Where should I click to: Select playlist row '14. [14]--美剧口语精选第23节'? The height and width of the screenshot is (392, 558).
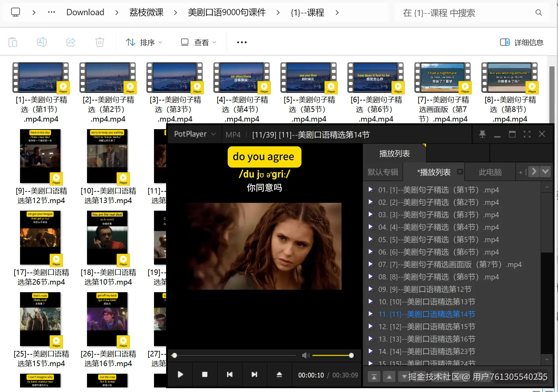[452, 352]
